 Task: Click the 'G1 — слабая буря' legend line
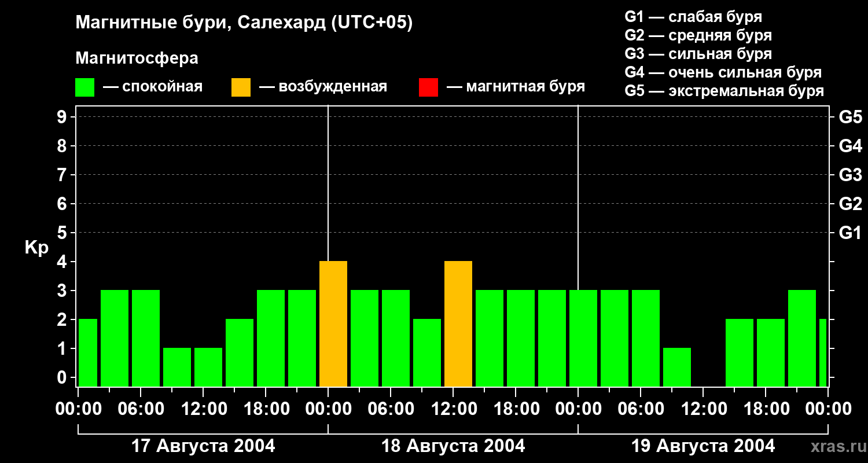point(693,17)
